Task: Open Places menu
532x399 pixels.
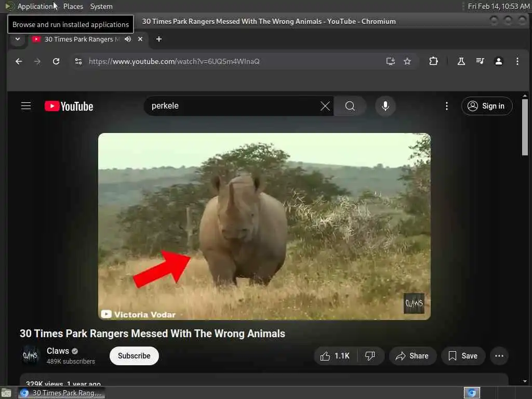Action: (73, 6)
